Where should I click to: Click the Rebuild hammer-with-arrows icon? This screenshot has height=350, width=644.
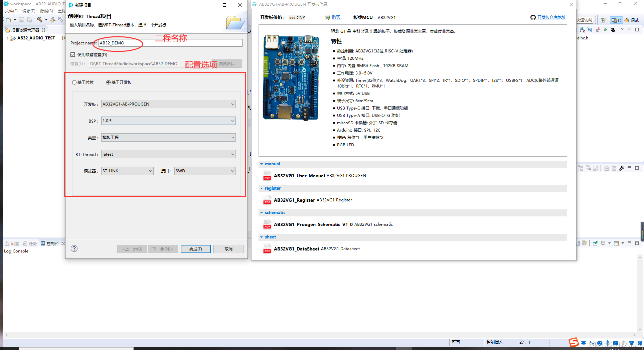[x=53, y=20]
